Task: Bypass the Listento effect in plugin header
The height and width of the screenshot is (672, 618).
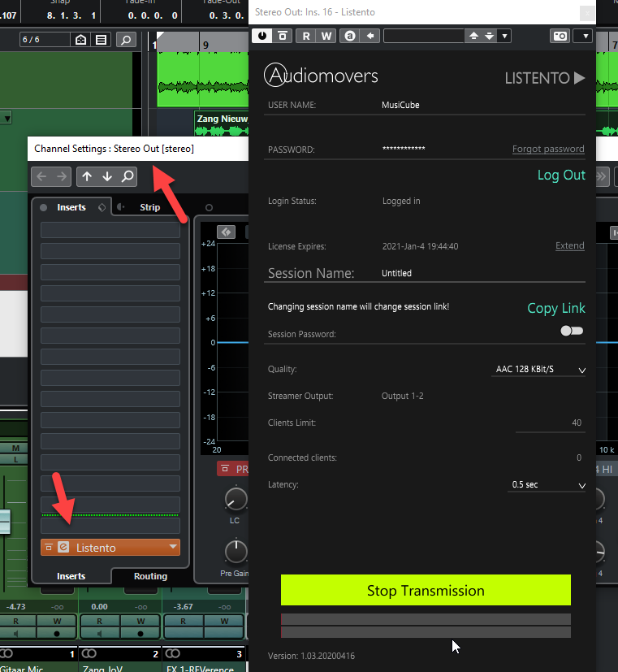Action: click(x=283, y=36)
